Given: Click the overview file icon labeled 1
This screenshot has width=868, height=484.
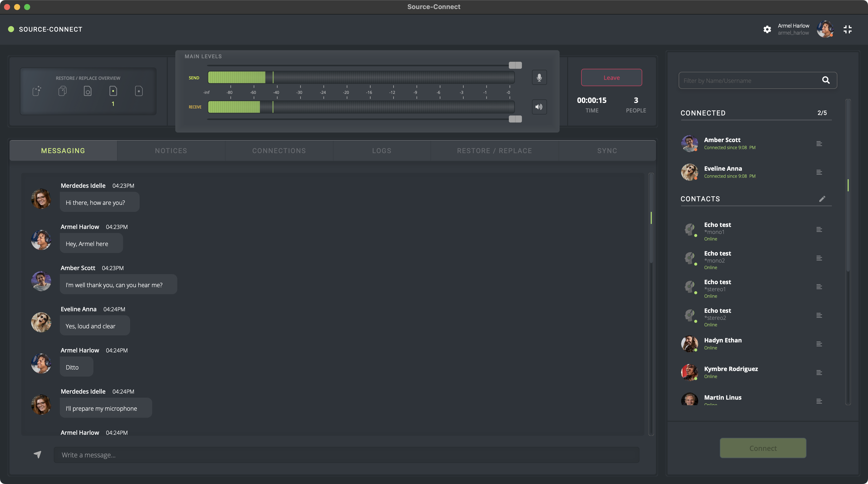Looking at the screenshot, I should point(113,91).
